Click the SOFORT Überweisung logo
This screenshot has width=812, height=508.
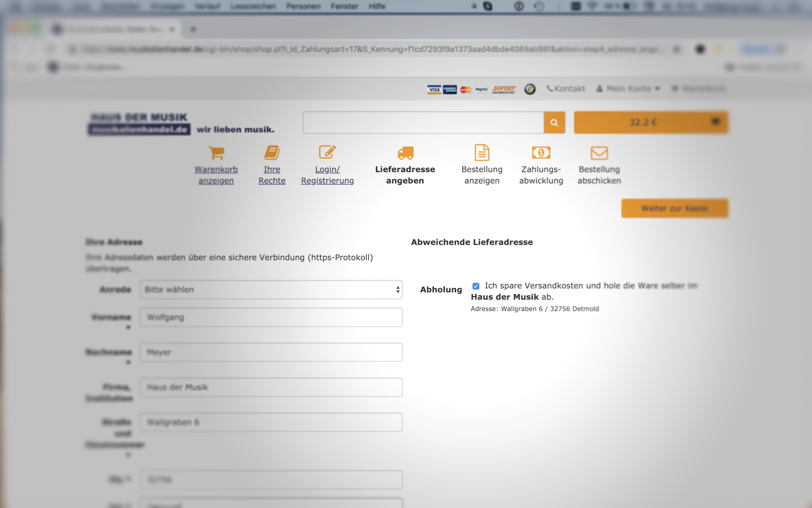[503, 89]
